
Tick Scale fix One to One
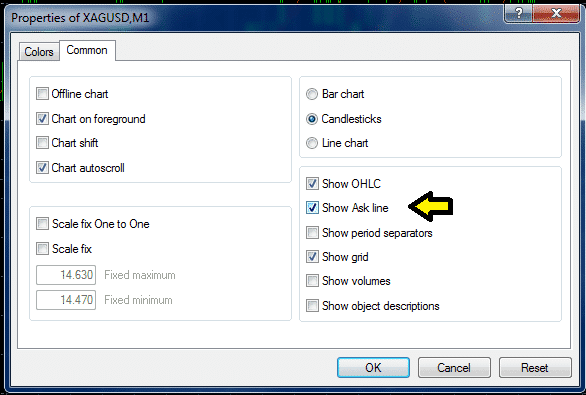pyautogui.click(x=42, y=223)
